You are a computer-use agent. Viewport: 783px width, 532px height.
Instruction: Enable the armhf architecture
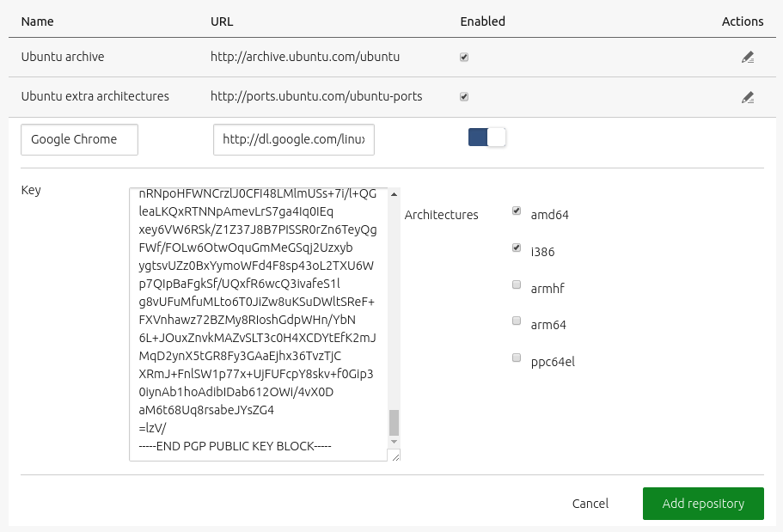(x=517, y=284)
